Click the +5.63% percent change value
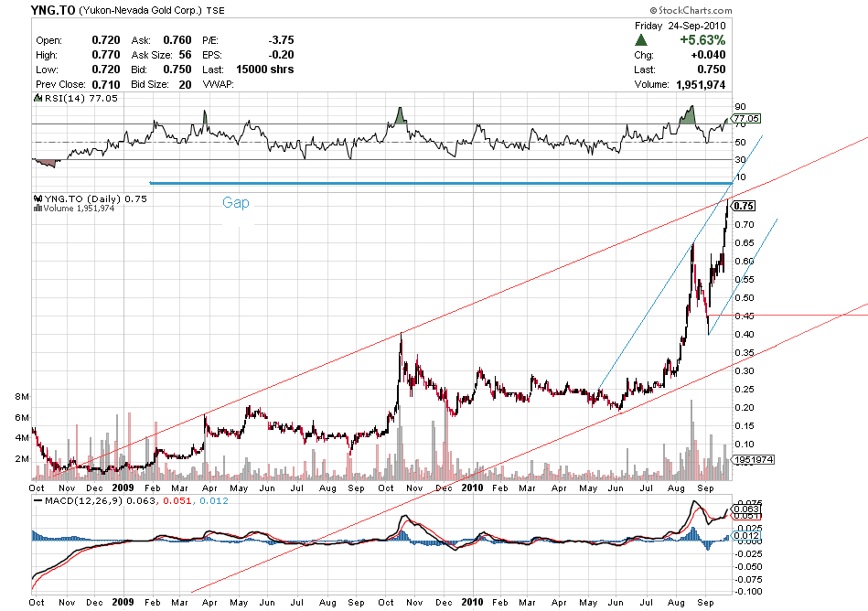Image resolution: width=868 pixels, height=611 pixels. [x=702, y=40]
